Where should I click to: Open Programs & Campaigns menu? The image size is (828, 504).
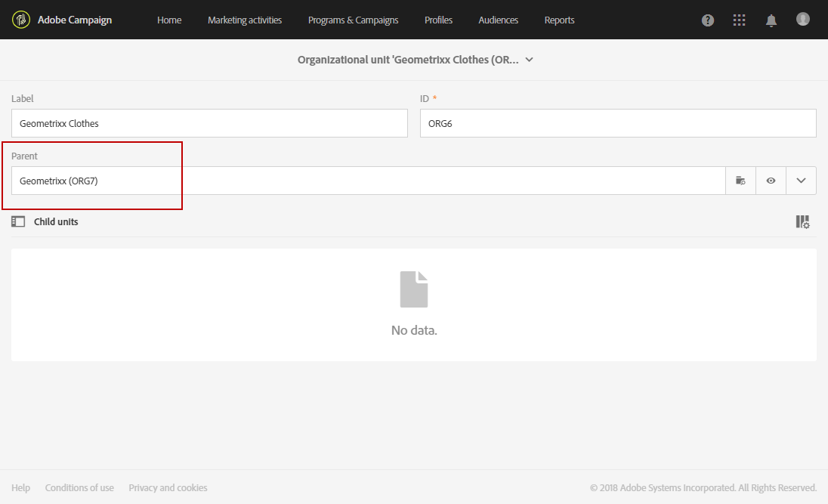[354, 20]
